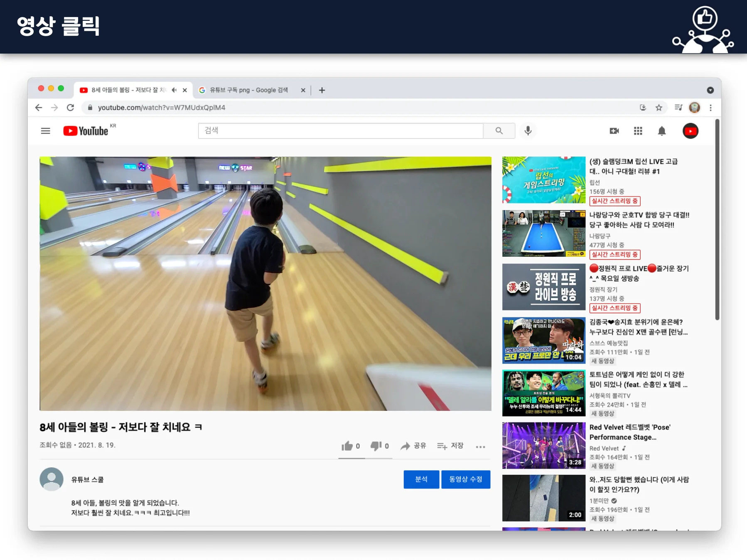747x560 pixels.
Task: Click the 서형욱의 뽈리TV channel name
Action: [610, 396]
